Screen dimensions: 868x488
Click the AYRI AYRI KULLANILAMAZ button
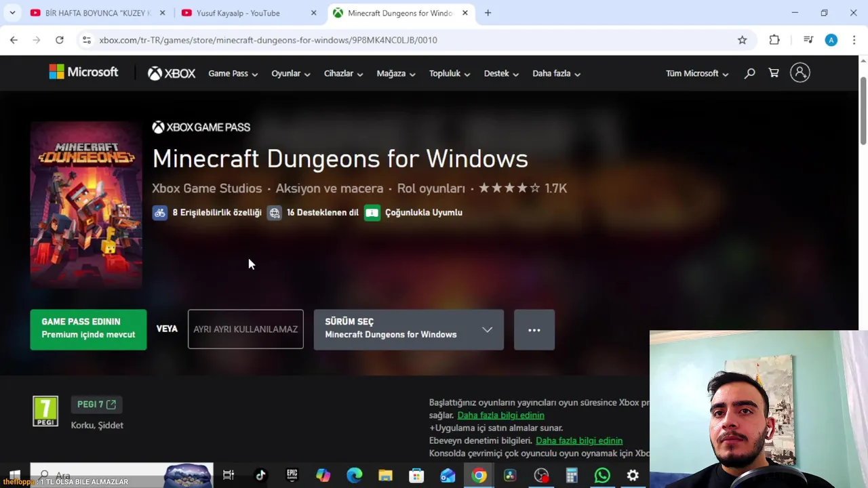click(245, 329)
